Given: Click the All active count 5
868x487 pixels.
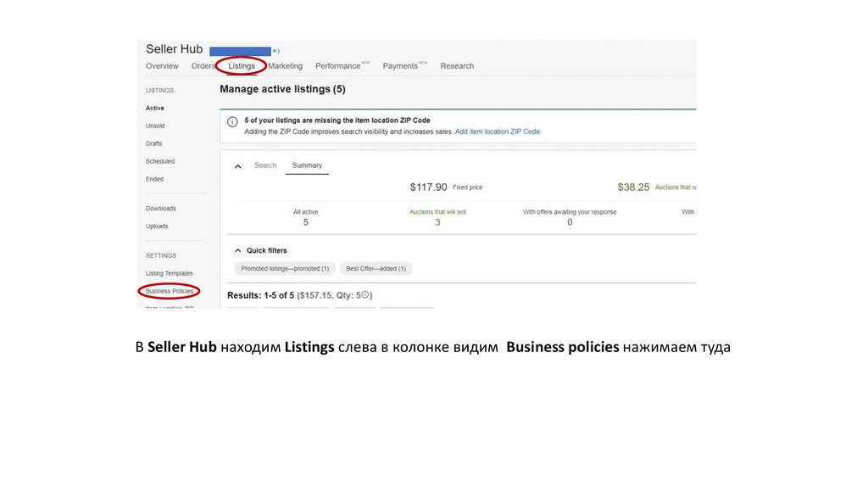Looking at the screenshot, I should point(305,222).
